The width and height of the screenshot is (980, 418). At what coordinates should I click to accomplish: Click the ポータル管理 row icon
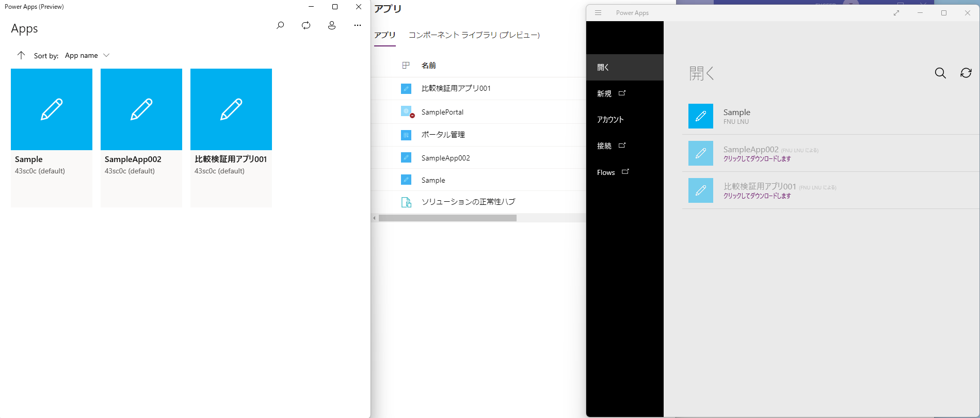[x=406, y=135]
